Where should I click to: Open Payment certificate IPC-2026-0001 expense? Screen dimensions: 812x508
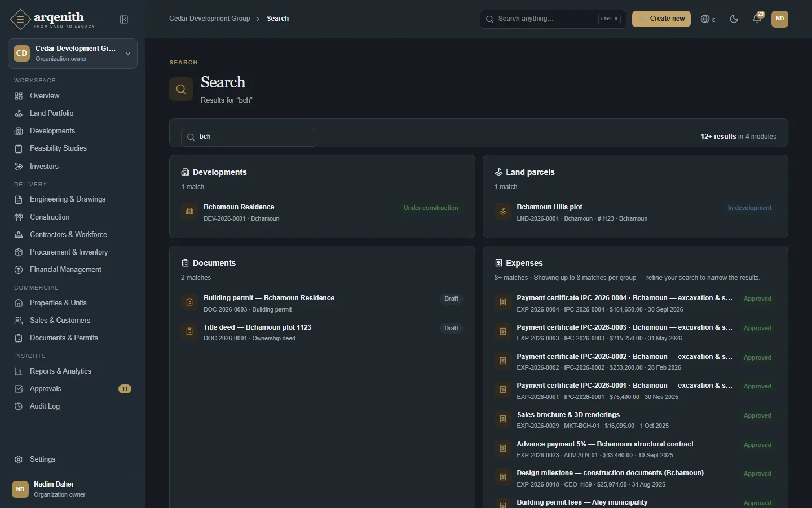tap(635, 391)
